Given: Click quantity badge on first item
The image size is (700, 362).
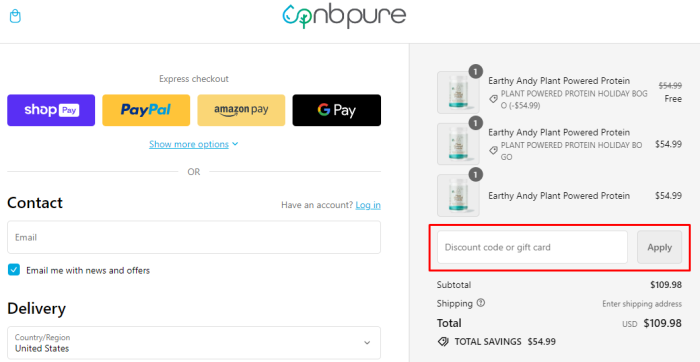Looking at the screenshot, I should coord(476,71).
